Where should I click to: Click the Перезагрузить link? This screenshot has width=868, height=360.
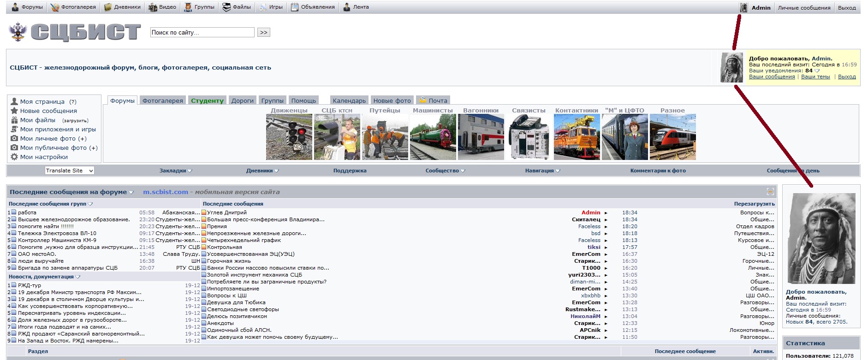[x=754, y=204]
